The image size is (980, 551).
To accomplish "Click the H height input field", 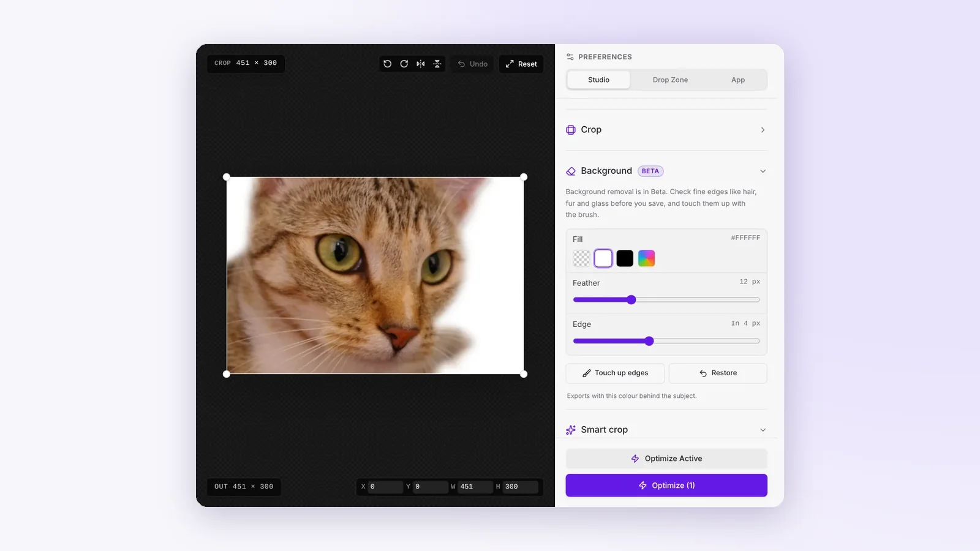I will tap(521, 487).
